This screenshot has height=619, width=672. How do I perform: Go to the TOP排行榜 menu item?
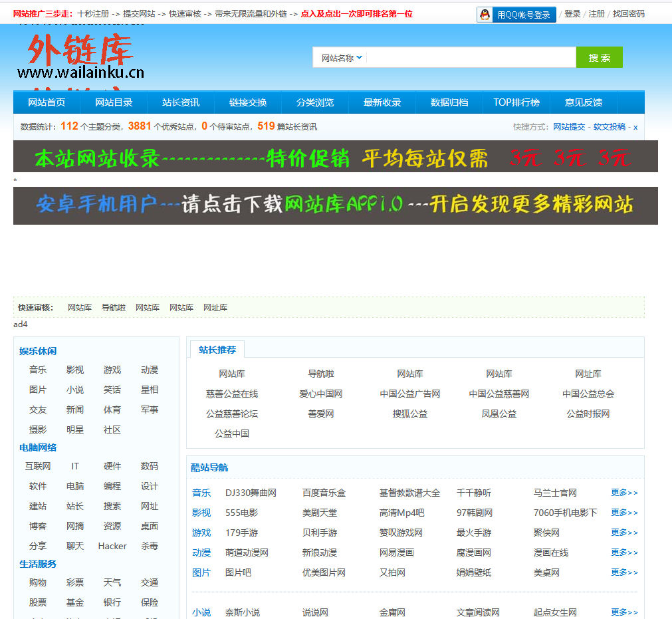[x=516, y=102]
